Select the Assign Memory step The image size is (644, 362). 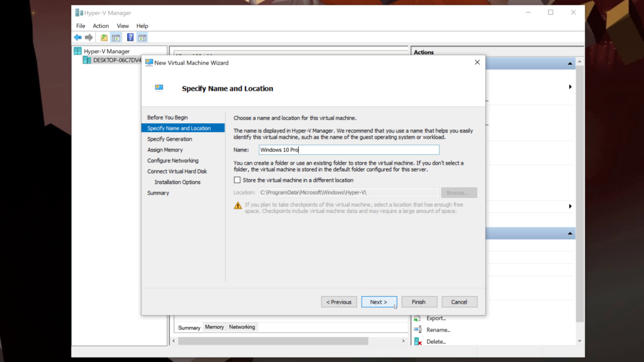(165, 150)
